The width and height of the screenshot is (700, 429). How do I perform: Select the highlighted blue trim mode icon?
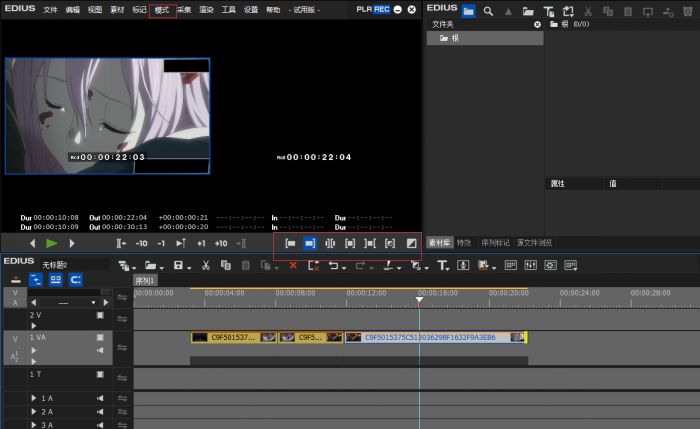tap(310, 243)
